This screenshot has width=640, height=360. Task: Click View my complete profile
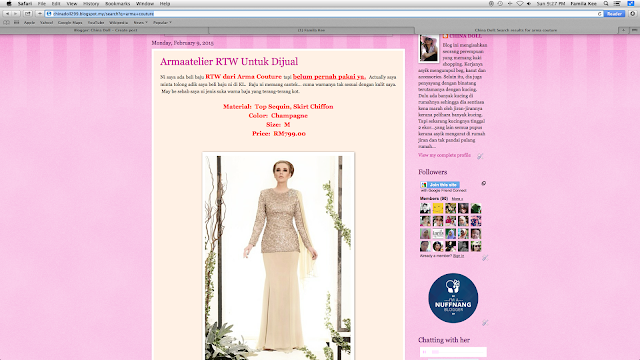[x=444, y=155]
